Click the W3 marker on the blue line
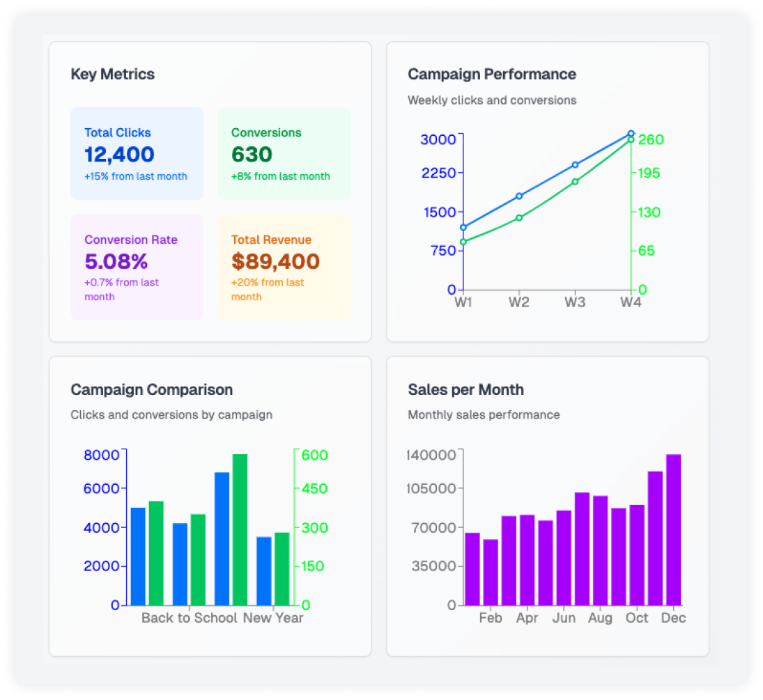The height and width of the screenshot is (700, 763). coord(575,163)
